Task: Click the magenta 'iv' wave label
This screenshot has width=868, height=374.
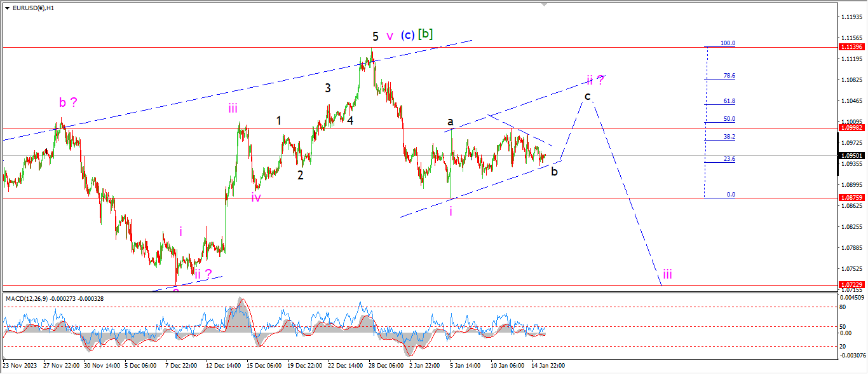Action: pyautogui.click(x=256, y=197)
